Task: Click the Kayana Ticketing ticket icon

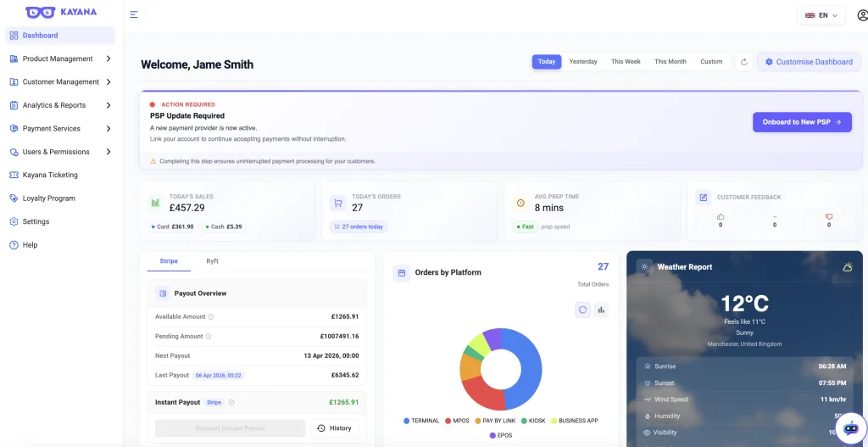Action: click(x=14, y=175)
